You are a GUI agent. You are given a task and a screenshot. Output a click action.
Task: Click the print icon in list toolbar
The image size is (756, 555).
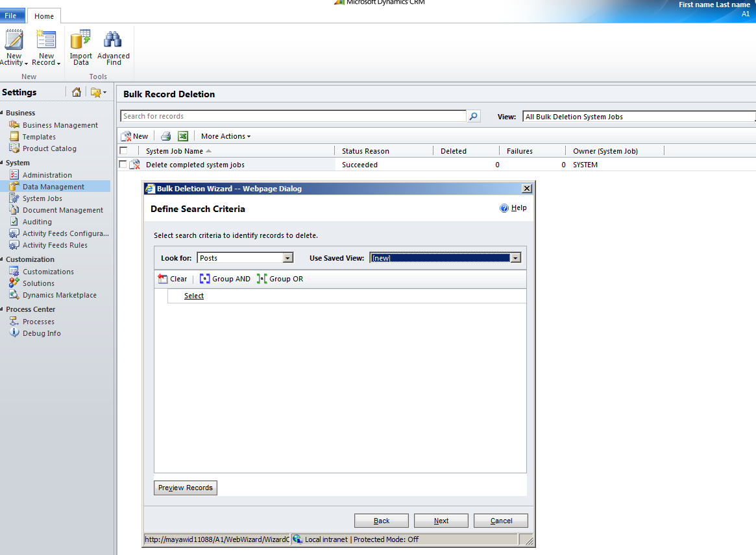click(x=165, y=136)
